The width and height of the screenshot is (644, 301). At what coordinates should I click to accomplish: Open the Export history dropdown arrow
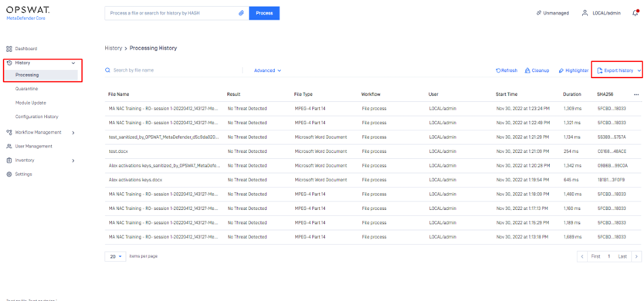click(x=639, y=71)
